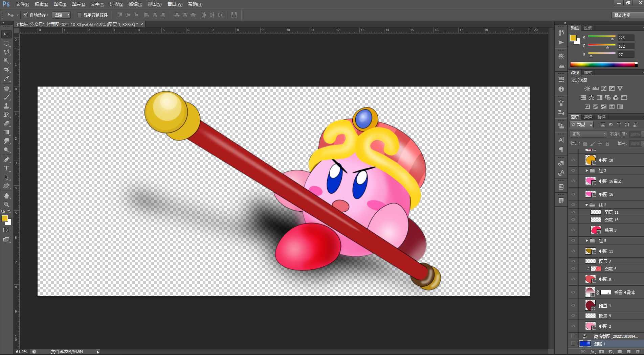Select the Path Selection tool
This screenshot has width=644, height=355.
pos(6,177)
